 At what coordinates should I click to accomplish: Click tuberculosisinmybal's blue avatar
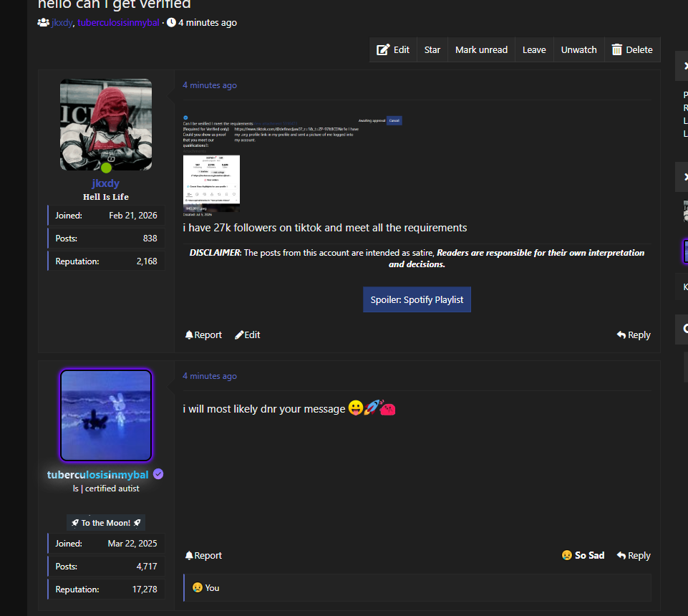click(x=106, y=415)
